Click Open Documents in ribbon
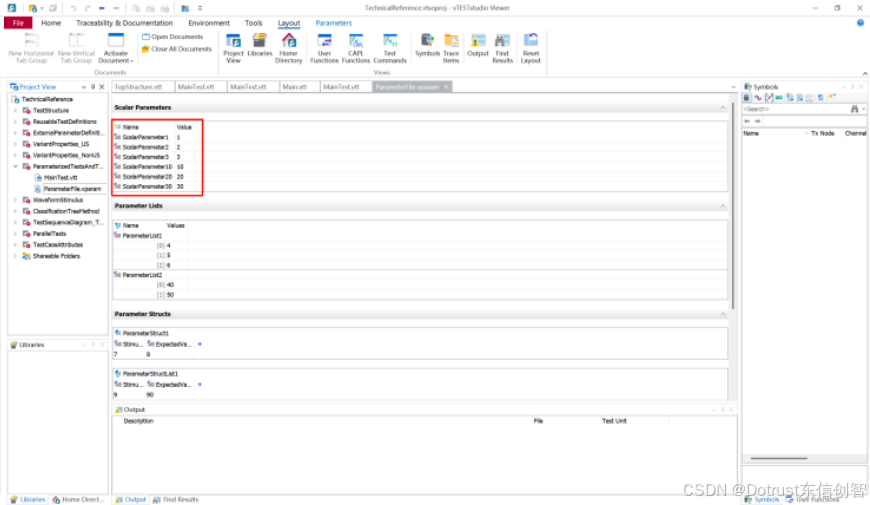The height and width of the screenshot is (505, 870). pyautogui.click(x=173, y=37)
